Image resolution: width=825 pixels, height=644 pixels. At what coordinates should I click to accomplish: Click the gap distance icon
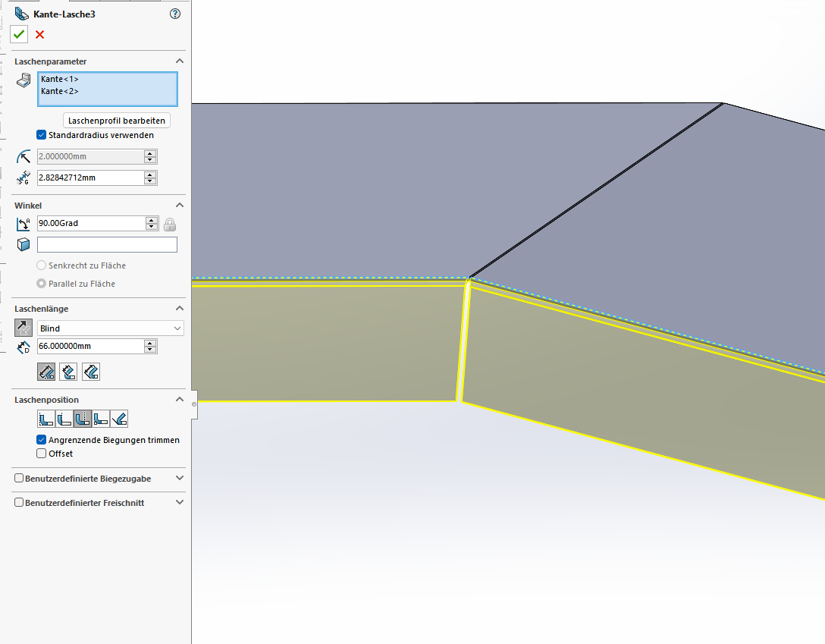24,177
